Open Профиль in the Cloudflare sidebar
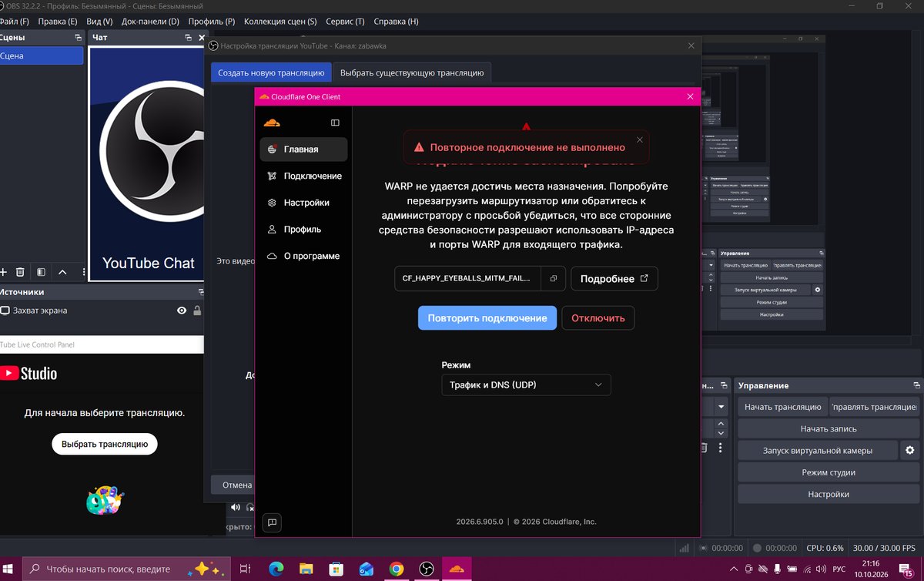 [303, 229]
